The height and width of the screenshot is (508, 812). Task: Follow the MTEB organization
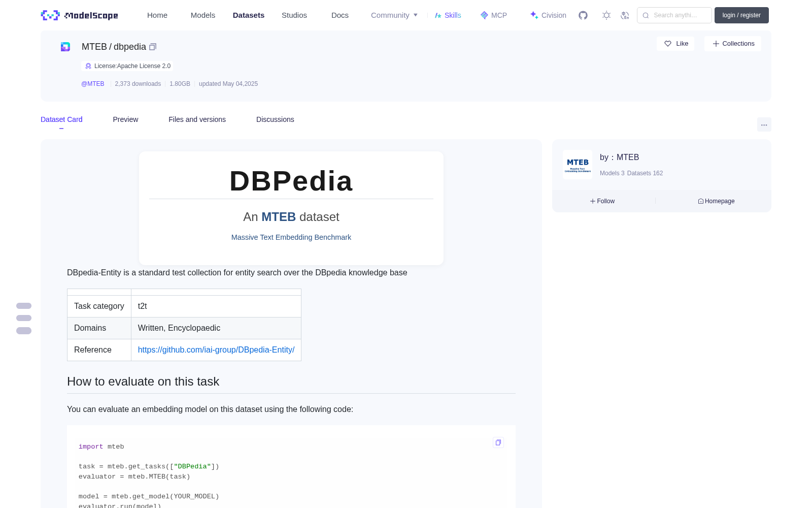[602, 201]
